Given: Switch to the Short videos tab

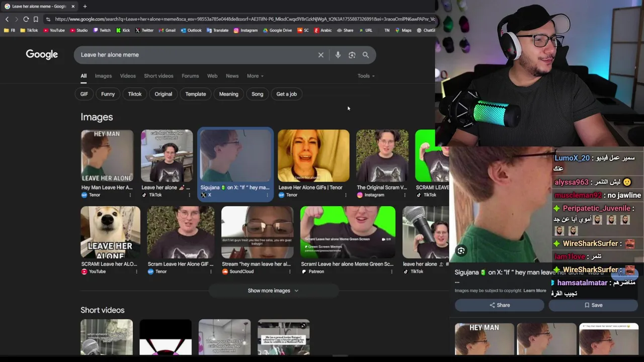Looking at the screenshot, I should (158, 76).
